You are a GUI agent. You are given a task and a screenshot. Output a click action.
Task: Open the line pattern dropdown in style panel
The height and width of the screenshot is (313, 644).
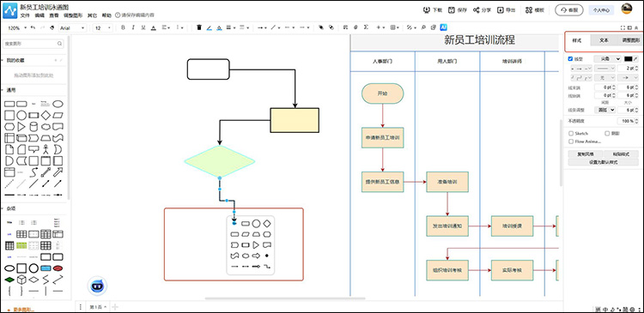[605, 68]
